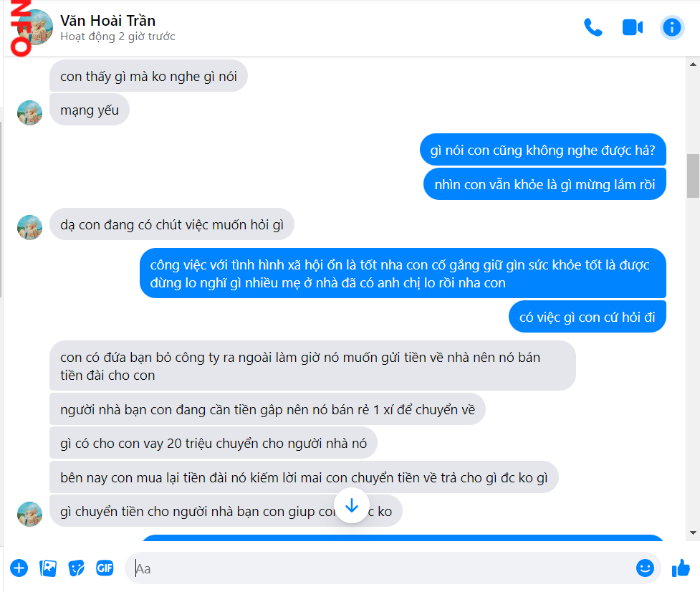Select the 'mạng yếu' message bubble

coord(90,110)
